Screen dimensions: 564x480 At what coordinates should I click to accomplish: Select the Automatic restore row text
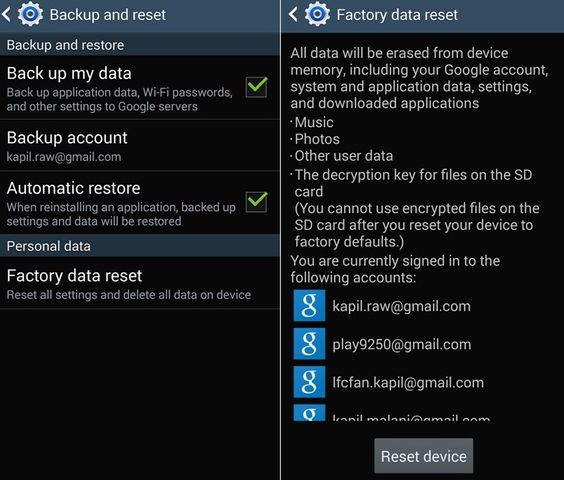pos(121,203)
